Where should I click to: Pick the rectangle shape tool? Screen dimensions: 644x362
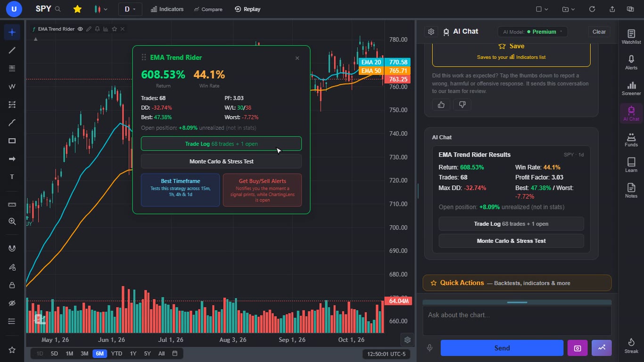click(x=12, y=141)
